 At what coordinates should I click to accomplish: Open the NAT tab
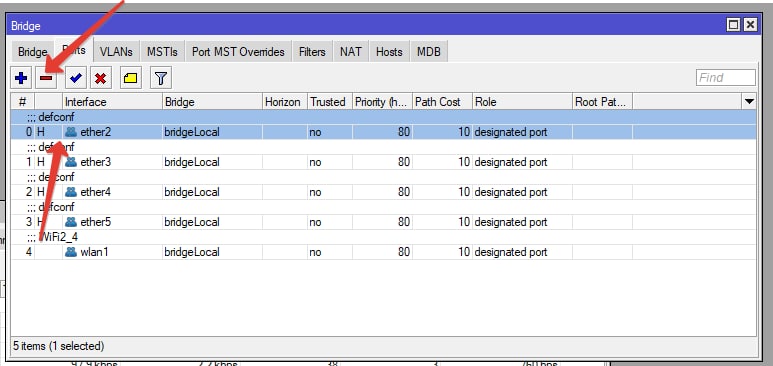351,52
